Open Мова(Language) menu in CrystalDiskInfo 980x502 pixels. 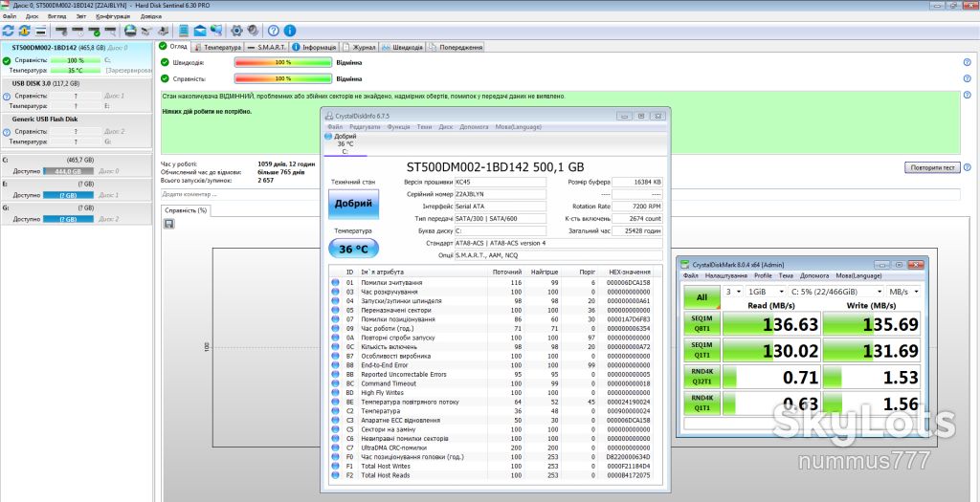coord(518,127)
